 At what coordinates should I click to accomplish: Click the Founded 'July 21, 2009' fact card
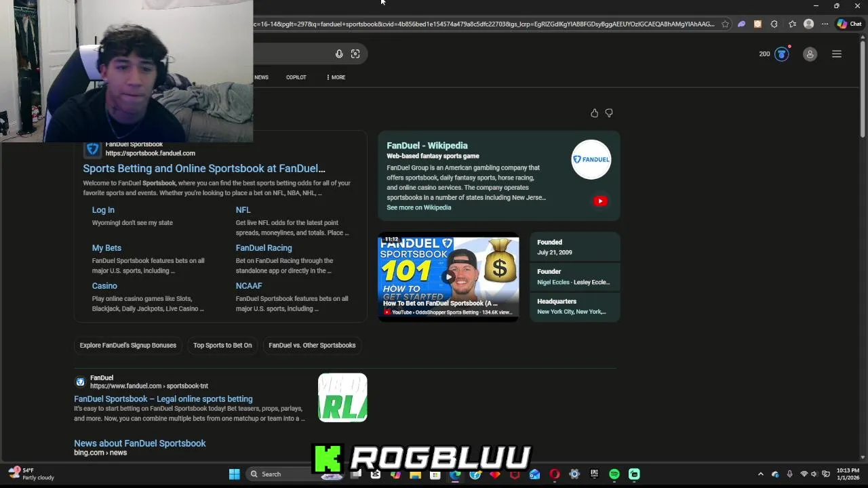pos(575,247)
